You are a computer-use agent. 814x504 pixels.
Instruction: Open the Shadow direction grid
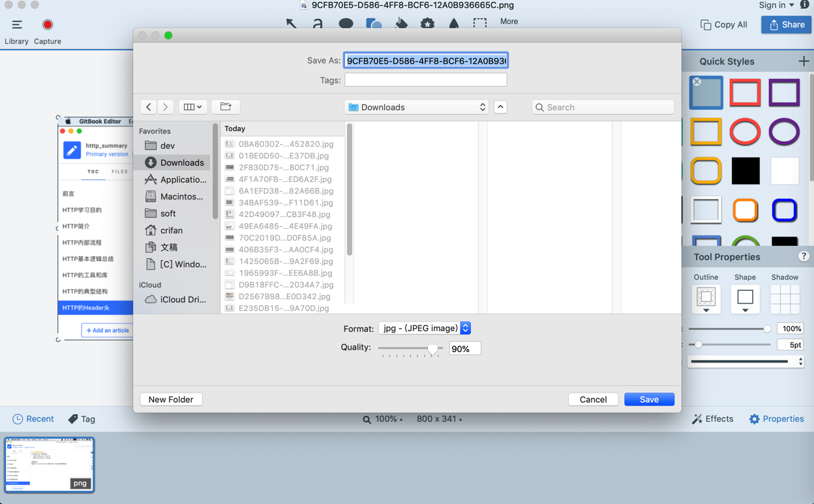tap(785, 299)
